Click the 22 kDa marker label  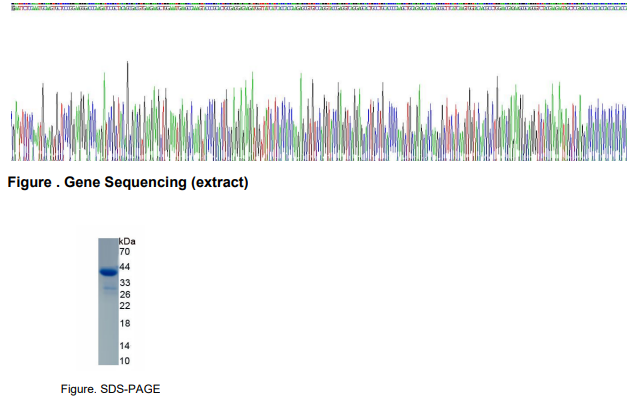point(125,306)
